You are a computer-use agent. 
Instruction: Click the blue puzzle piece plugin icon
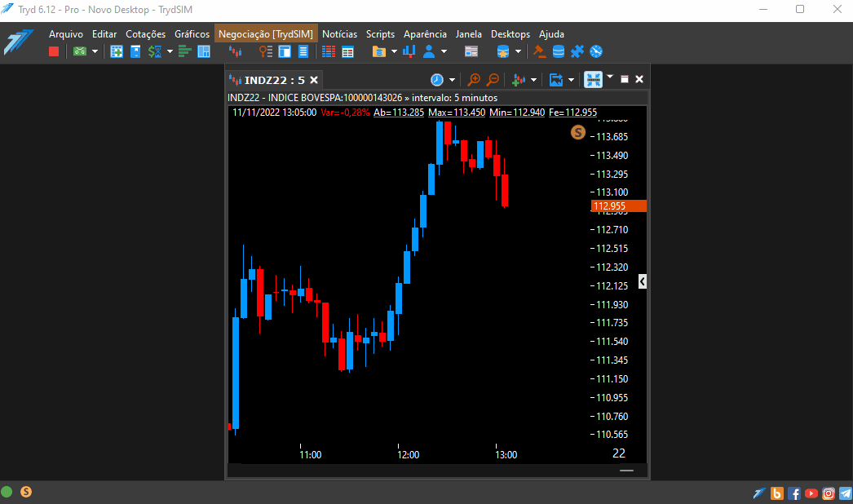click(x=577, y=51)
